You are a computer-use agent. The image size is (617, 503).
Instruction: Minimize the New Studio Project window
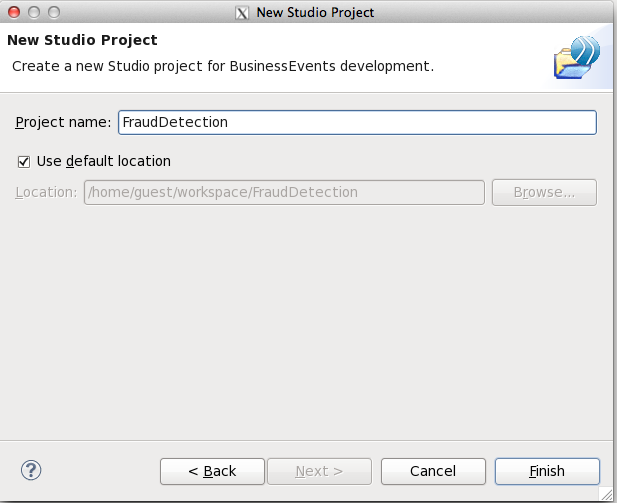point(34,12)
